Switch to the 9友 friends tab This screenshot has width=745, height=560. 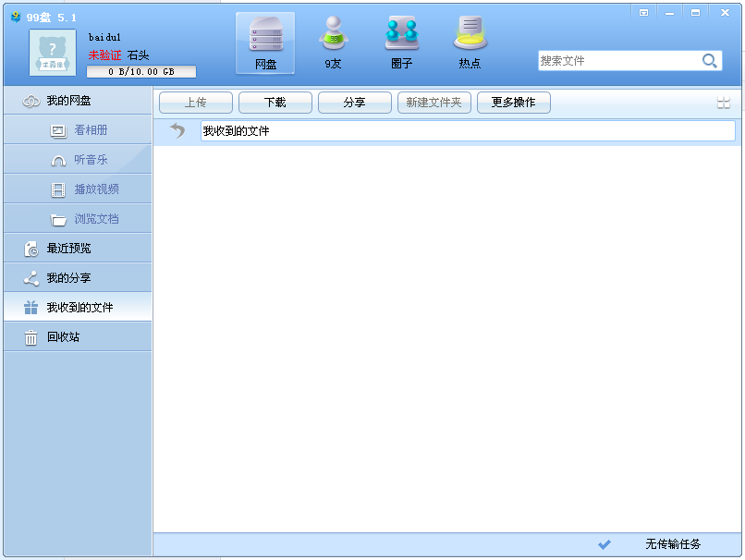334,43
